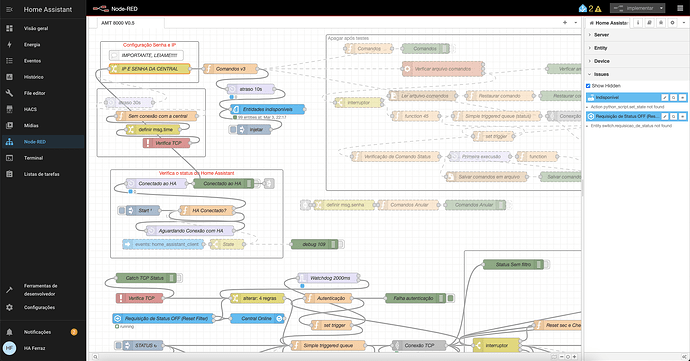
Task: Open the Node-RED main menu hamburger
Action: [x=680, y=8]
